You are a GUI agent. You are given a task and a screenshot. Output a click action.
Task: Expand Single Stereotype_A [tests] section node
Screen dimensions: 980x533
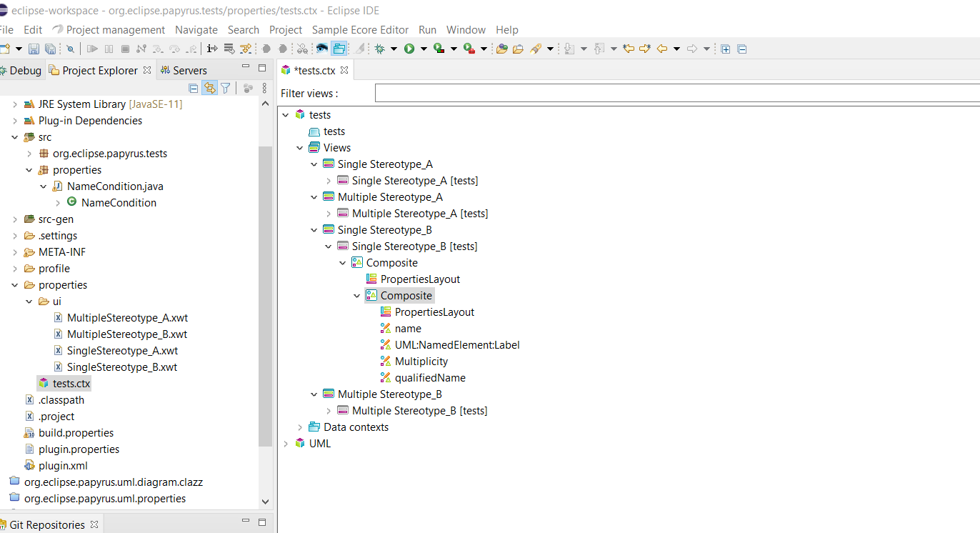click(328, 181)
